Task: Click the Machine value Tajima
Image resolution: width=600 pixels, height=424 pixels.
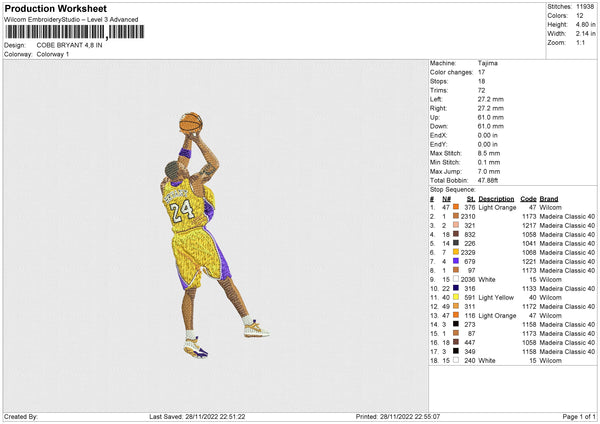Action: pos(488,63)
